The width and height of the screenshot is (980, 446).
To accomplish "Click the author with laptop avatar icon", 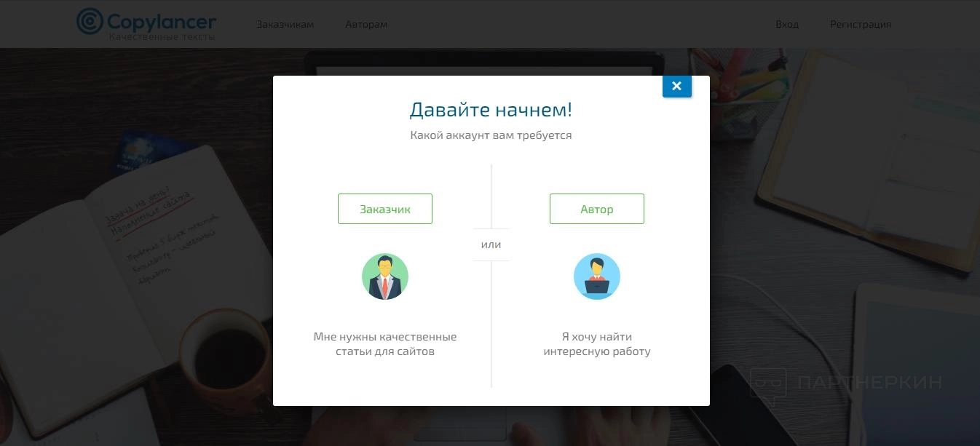I will pyautogui.click(x=597, y=276).
